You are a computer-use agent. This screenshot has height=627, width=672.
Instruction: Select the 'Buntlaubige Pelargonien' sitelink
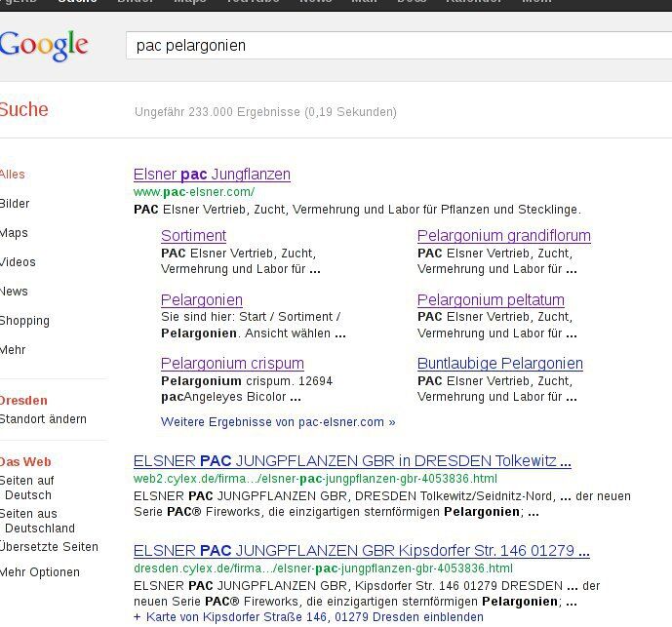[x=499, y=364]
